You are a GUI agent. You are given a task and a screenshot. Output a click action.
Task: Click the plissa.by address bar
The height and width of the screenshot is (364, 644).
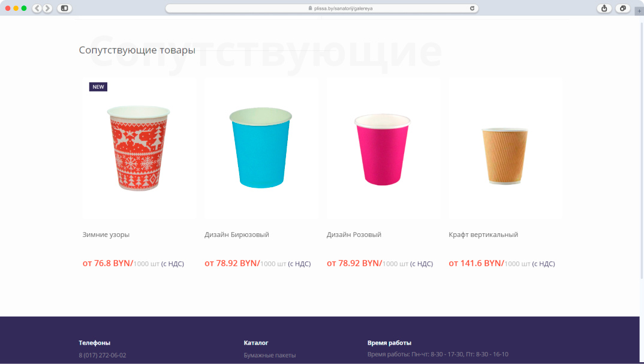pos(321,8)
